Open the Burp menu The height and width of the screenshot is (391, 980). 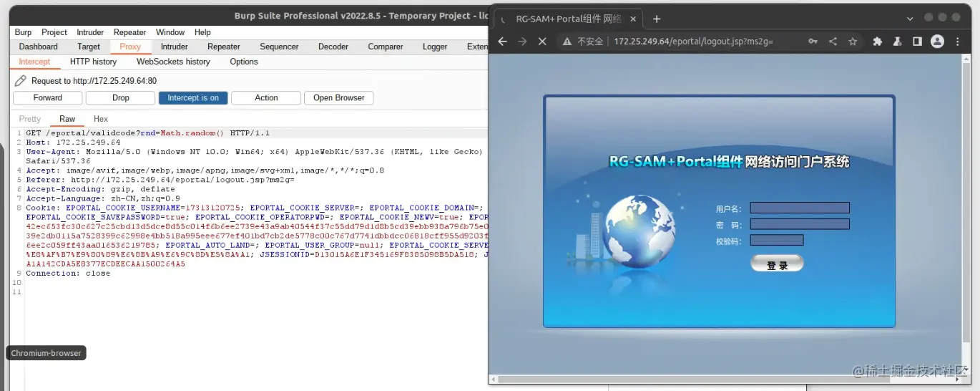23,32
